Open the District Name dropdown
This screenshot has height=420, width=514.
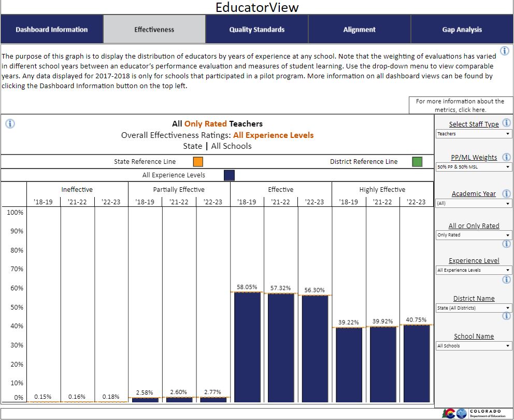click(474, 308)
